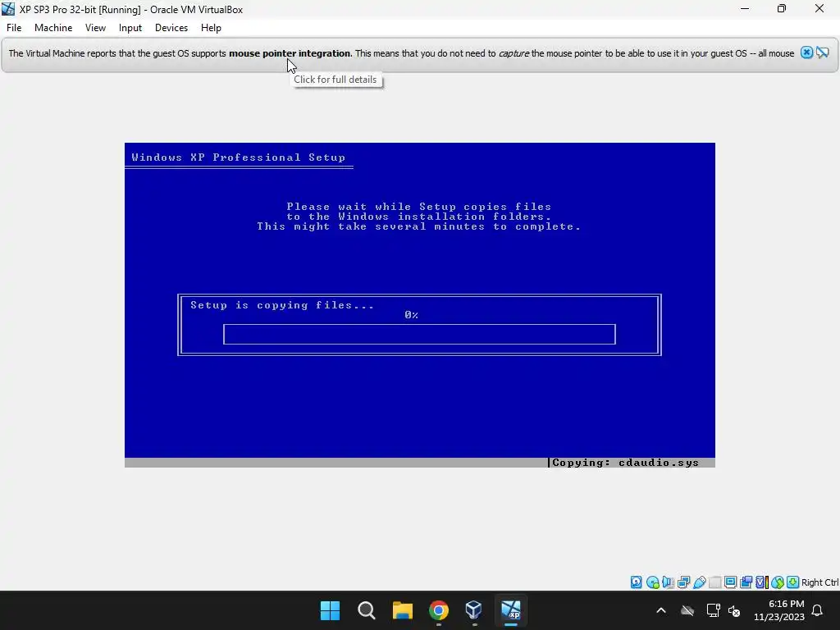Click the Windows XP Professional Setup heading
This screenshot has width=840, height=630.
click(239, 157)
